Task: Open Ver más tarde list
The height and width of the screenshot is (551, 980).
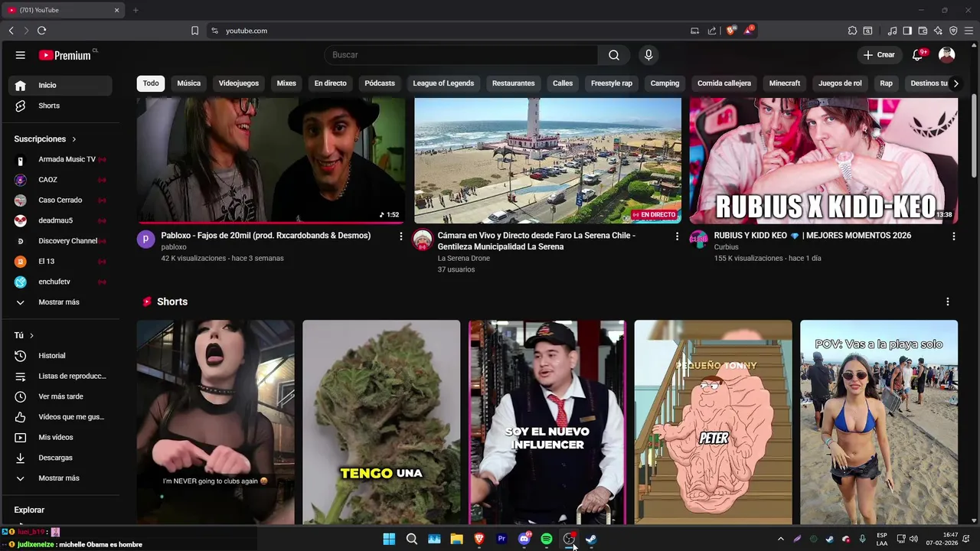Action: [60, 396]
